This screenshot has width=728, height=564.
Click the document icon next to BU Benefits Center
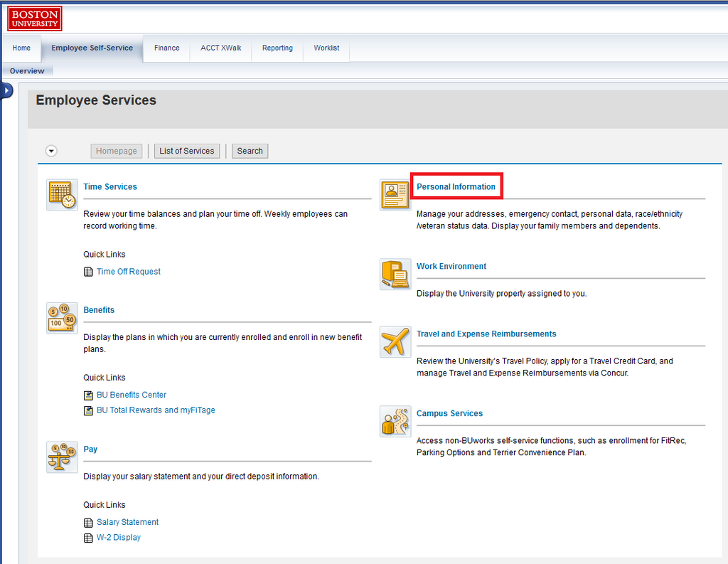[88, 395]
